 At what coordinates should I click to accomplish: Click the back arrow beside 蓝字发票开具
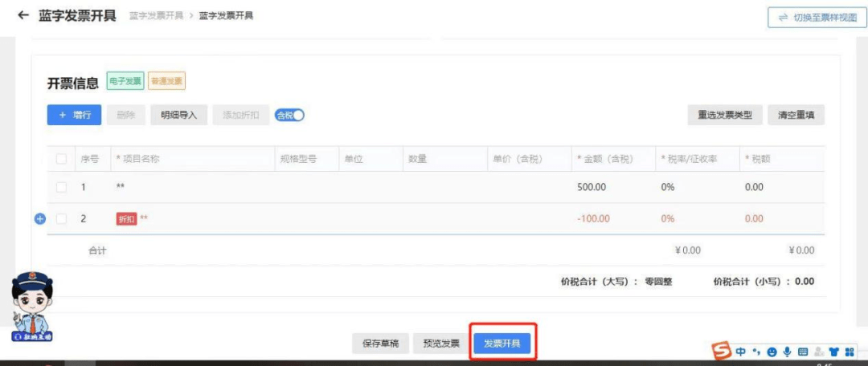tap(23, 15)
